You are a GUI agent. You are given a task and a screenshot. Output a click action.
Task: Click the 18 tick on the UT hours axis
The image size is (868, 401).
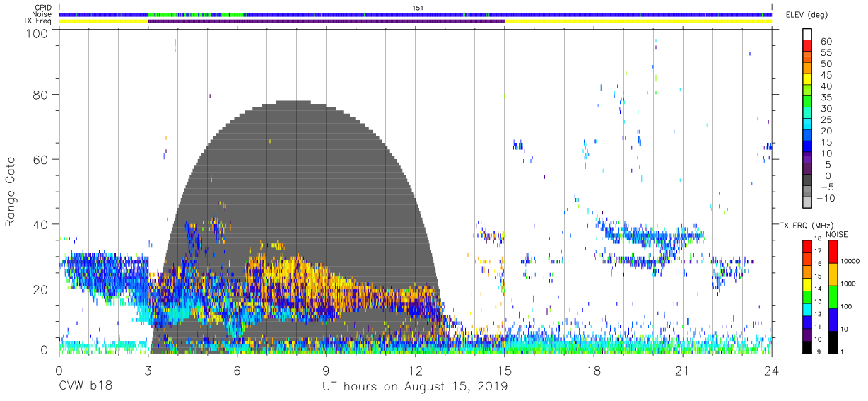click(594, 371)
